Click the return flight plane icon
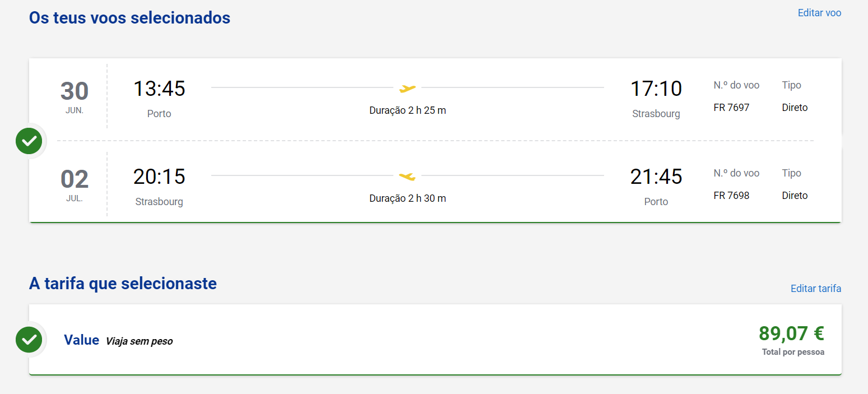This screenshot has height=394, width=868. [x=407, y=177]
